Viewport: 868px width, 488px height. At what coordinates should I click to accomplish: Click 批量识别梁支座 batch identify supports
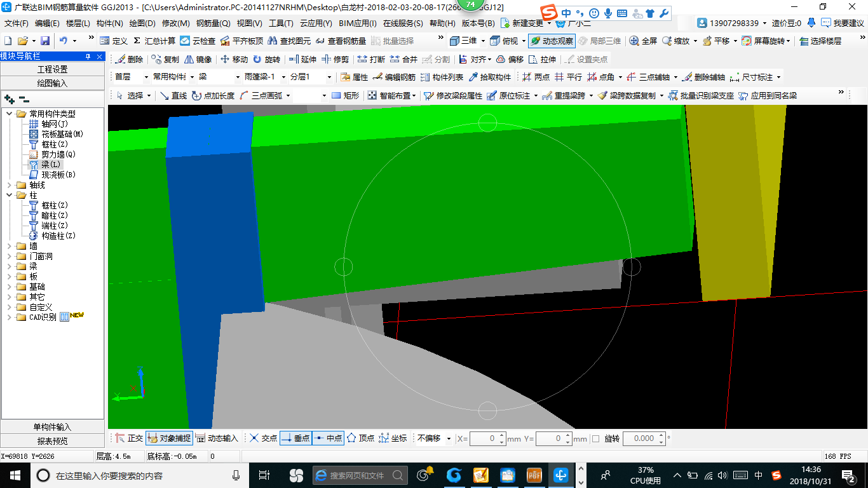click(x=701, y=95)
